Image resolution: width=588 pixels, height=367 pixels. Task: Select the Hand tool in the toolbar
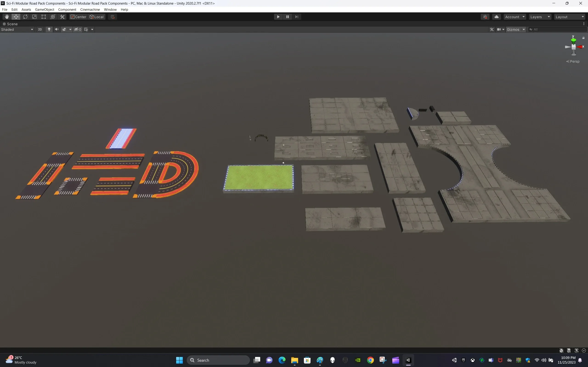(7, 17)
